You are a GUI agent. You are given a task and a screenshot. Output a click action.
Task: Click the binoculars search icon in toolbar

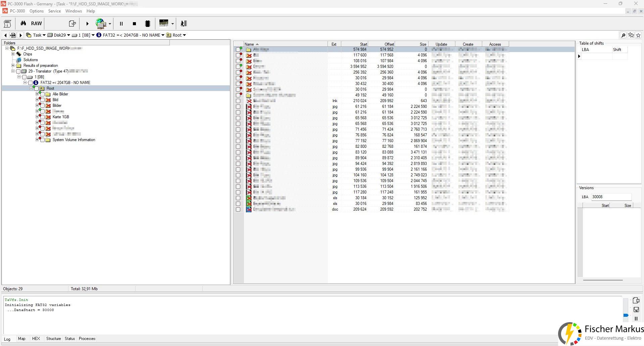click(x=23, y=23)
